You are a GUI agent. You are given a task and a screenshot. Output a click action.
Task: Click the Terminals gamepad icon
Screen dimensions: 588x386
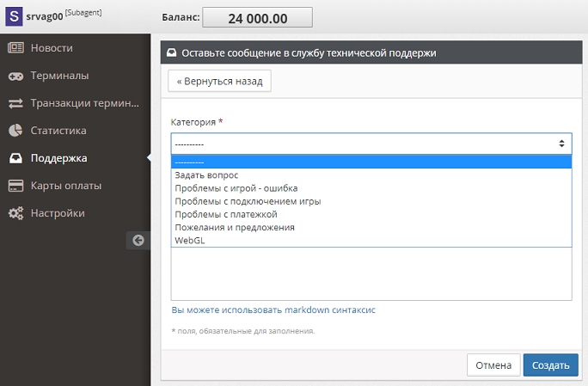[x=15, y=76]
